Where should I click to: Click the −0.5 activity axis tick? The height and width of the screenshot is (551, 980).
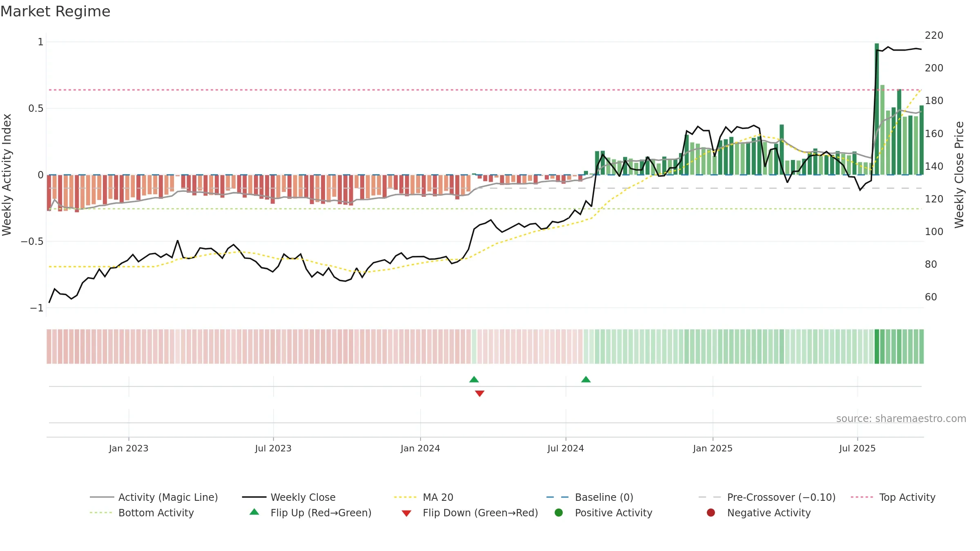(x=32, y=242)
